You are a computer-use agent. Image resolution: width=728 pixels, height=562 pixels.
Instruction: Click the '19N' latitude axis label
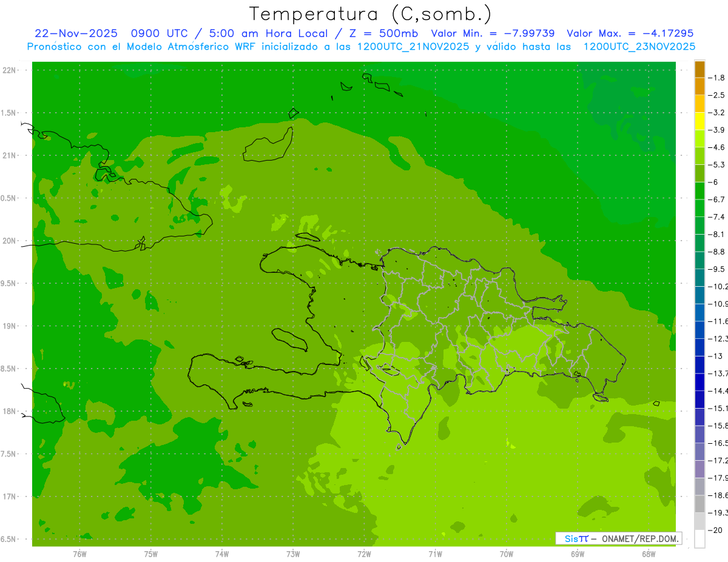[x=8, y=326]
